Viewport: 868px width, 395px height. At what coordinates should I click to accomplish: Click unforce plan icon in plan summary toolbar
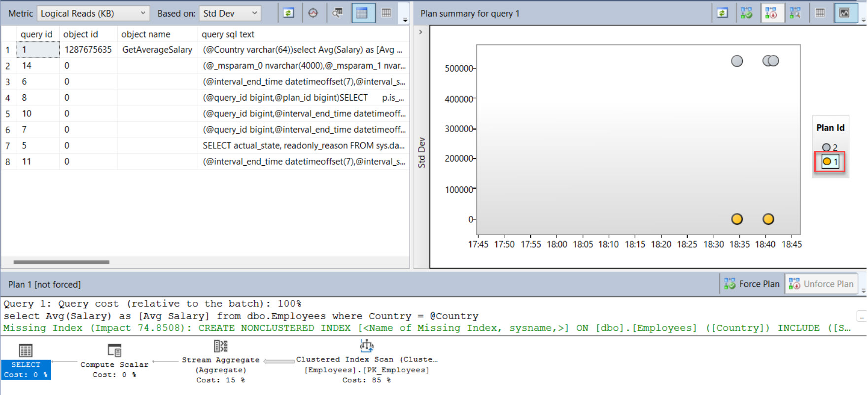(x=771, y=13)
